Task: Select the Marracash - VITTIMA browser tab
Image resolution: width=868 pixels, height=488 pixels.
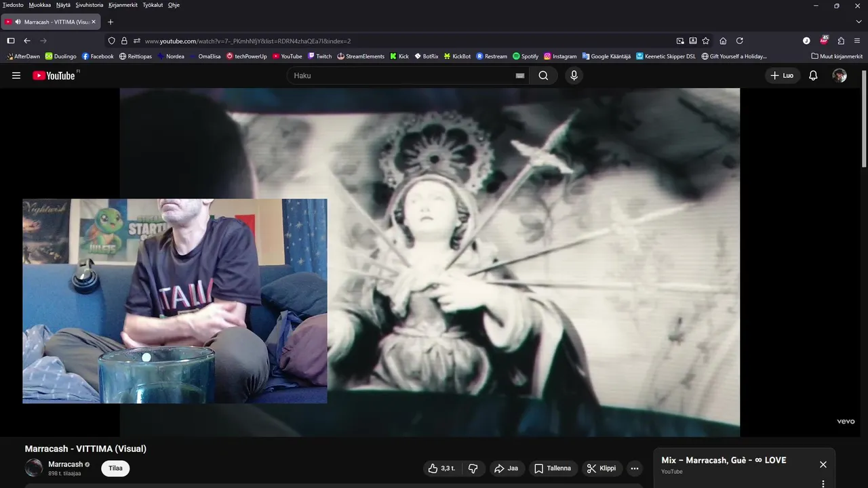Action: [x=51, y=22]
